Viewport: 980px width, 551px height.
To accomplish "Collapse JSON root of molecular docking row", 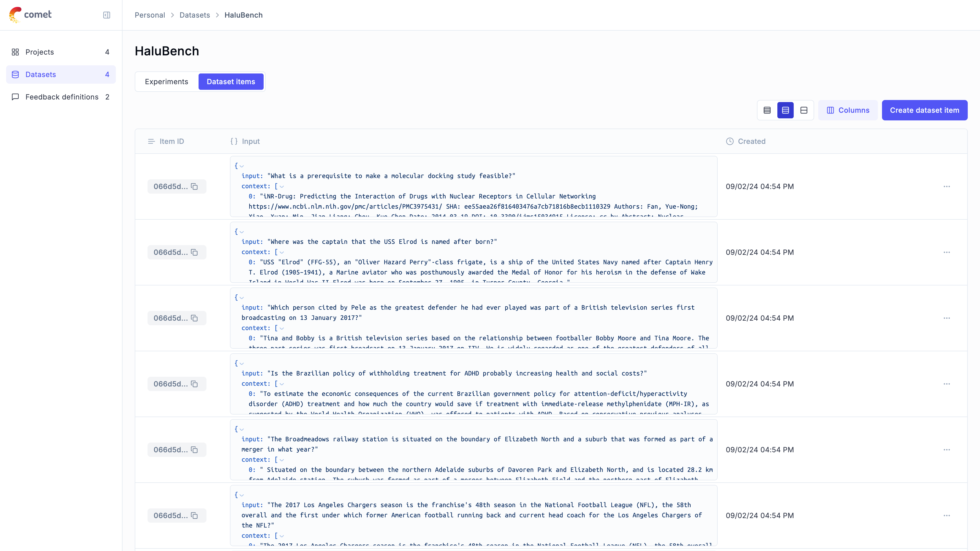I will tap(242, 166).
